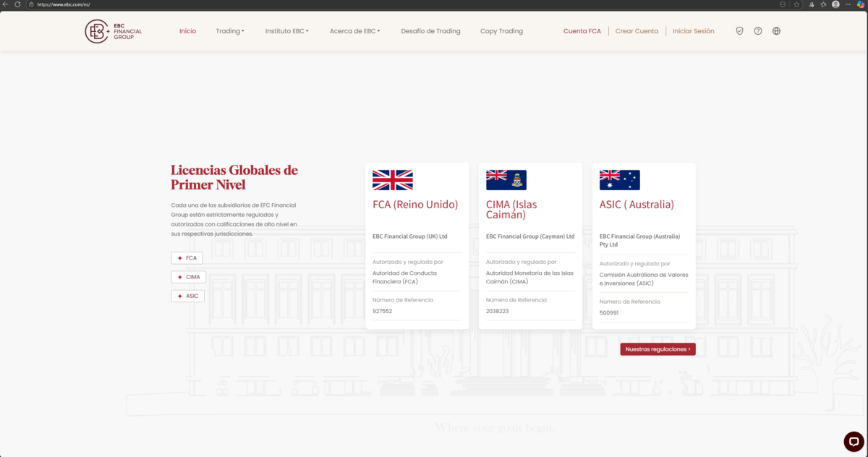
Task: Click Autoridad de Conducta Financiera (FCA) text
Action: 404,277
